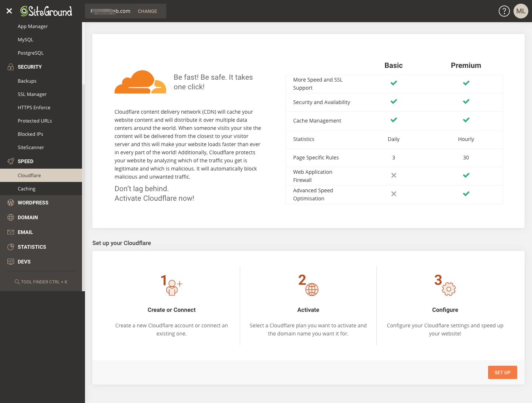Click Premium checkmark for Web Application Firewall

click(x=466, y=175)
